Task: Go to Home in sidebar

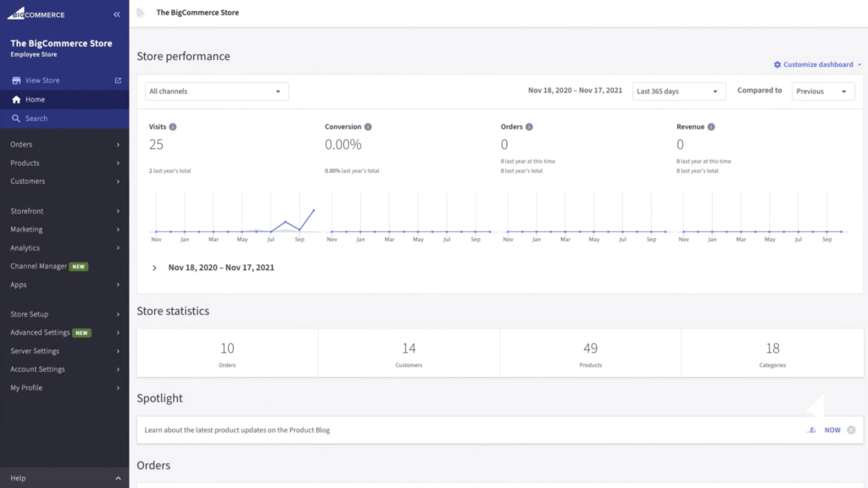Action: (64, 100)
